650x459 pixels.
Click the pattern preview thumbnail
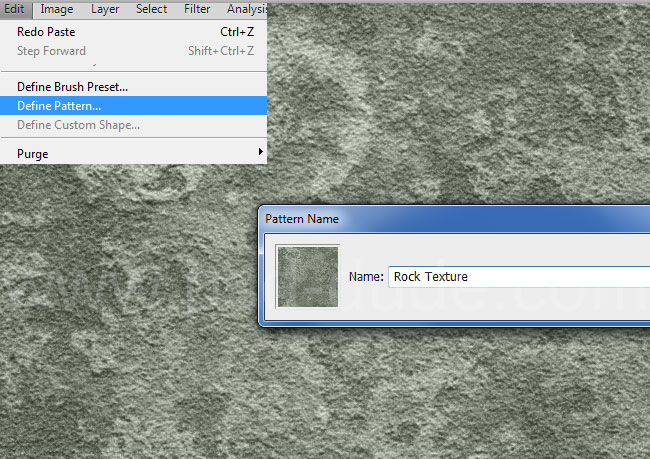tap(308, 277)
